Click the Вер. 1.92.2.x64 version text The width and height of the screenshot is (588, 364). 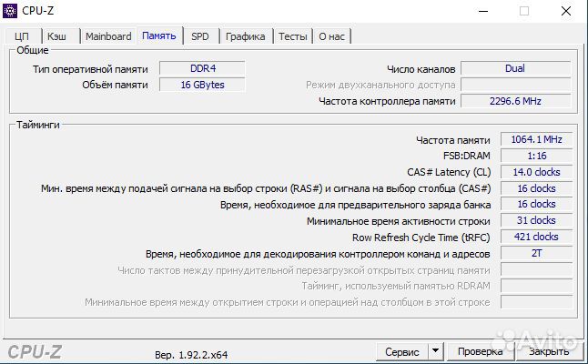pyautogui.click(x=191, y=355)
